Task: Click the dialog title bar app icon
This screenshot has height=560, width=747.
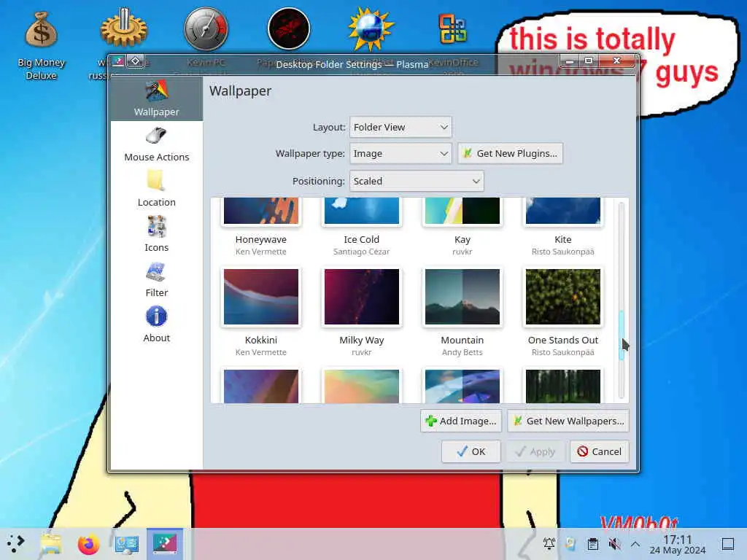Action: (117, 61)
